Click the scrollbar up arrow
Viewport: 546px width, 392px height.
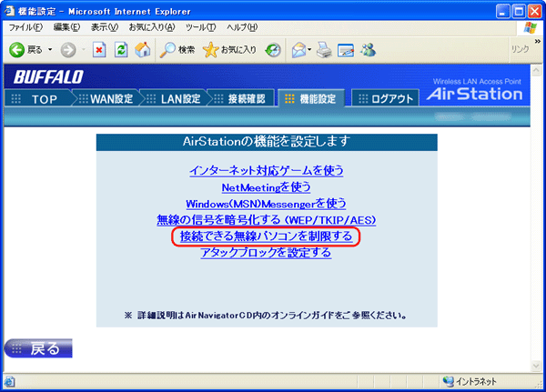pos(536,70)
